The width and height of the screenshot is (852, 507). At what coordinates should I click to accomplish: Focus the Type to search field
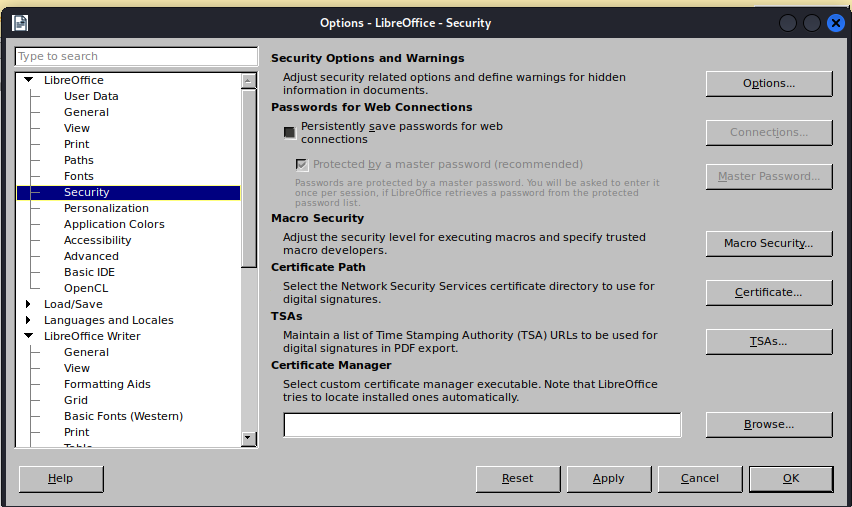tap(136, 56)
